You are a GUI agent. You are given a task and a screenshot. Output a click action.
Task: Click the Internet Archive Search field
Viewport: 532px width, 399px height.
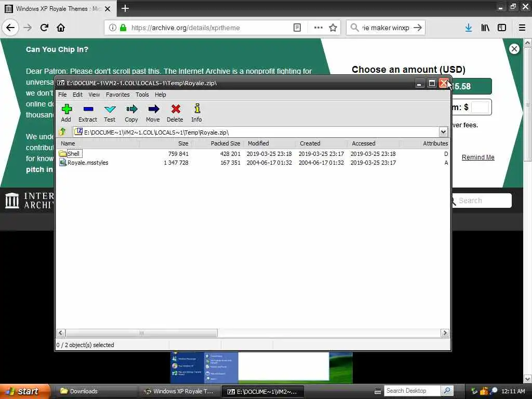(x=481, y=201)
